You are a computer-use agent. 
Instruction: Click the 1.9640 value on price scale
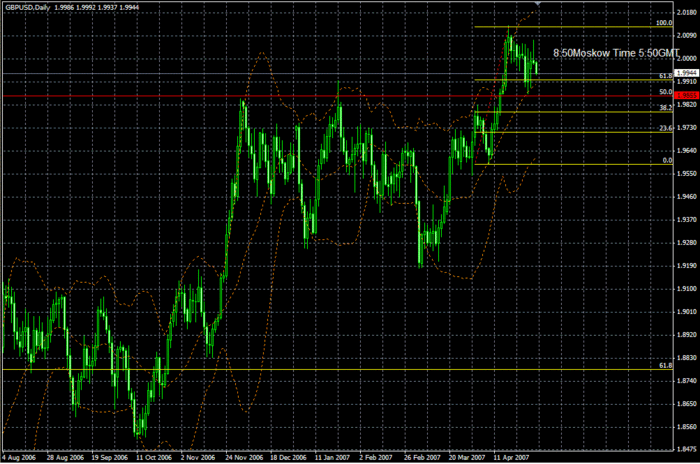[687, 150]
